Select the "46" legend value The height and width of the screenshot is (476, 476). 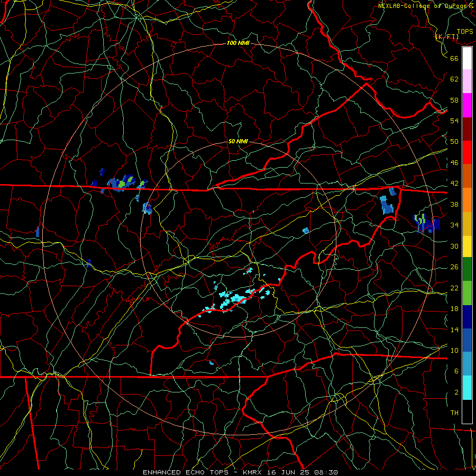pyautogui.click(x=454, y=163)
